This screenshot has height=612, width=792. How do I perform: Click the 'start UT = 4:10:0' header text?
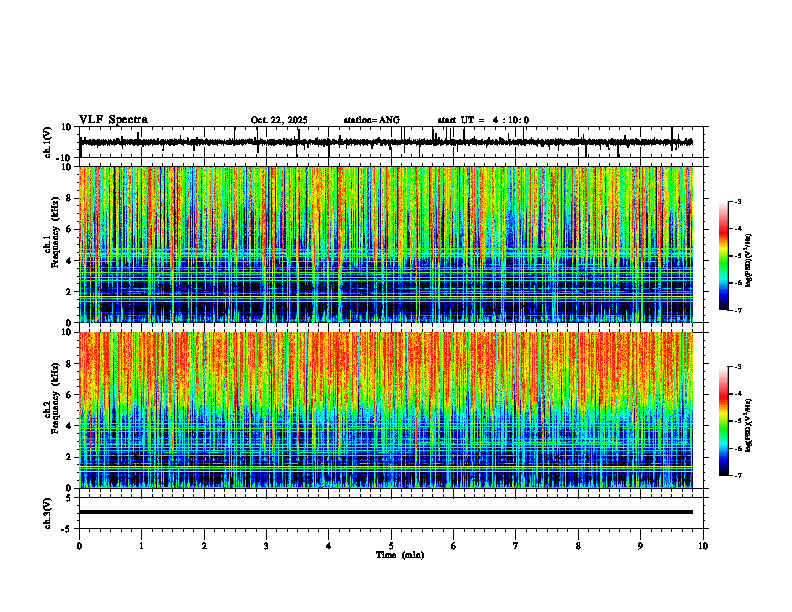[x=483, y=120]
